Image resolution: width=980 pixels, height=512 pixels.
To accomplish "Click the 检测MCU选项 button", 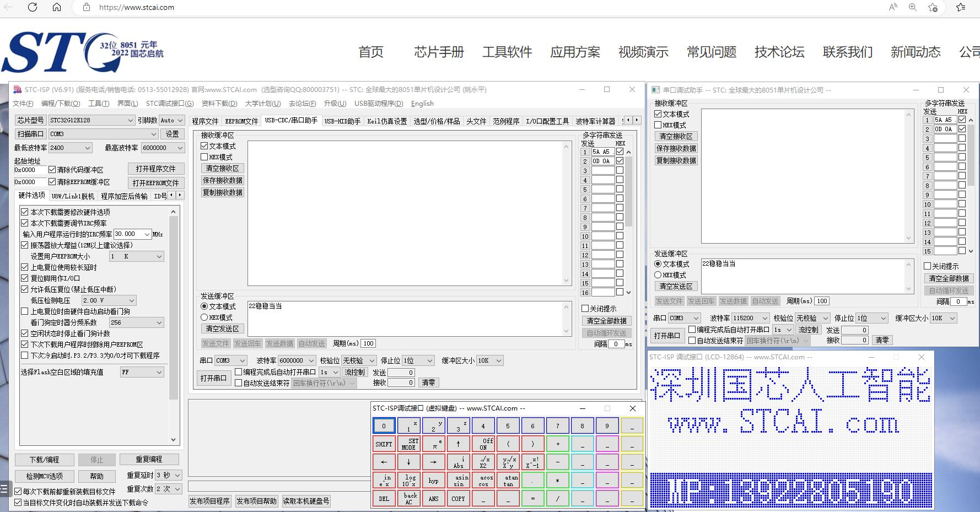I will coord(45,476).
